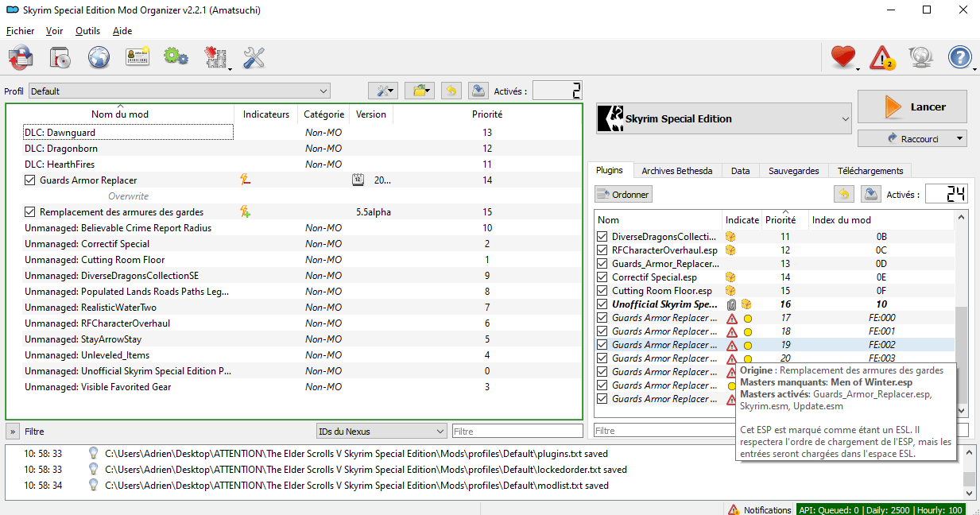Screen dimensions: 980x515
Task: Select Unmanaged: RealisticWaterTwo mod row
Action: (x=294, y=308)
